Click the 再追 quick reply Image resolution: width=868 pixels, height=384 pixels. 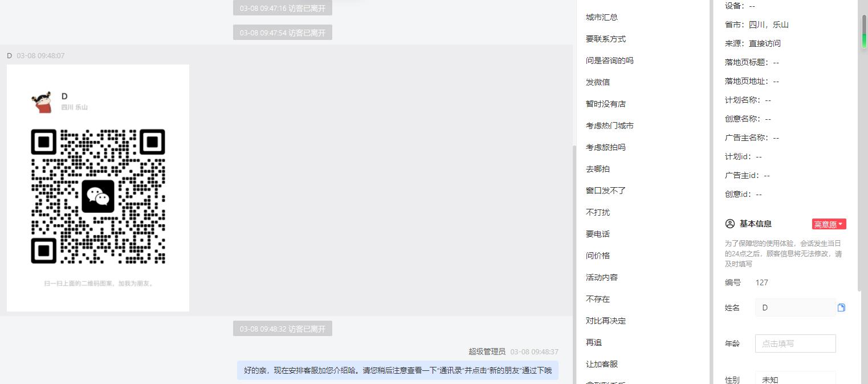[594, 342]
